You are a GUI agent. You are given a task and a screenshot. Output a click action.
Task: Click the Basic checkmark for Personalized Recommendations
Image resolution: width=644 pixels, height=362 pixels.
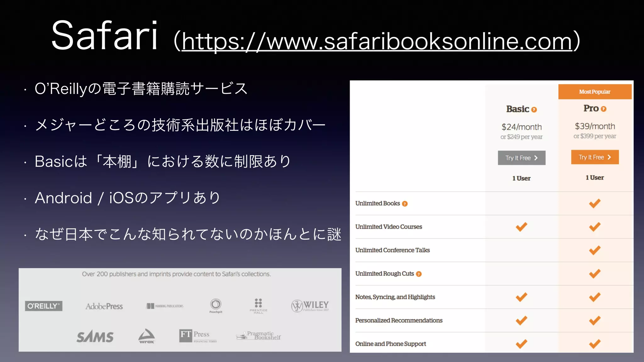[521, 321]
